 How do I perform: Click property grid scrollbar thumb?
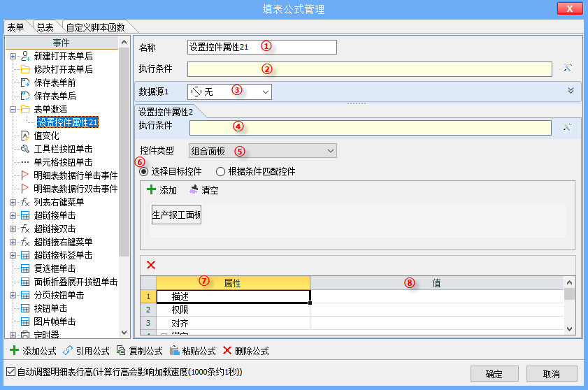569,294
